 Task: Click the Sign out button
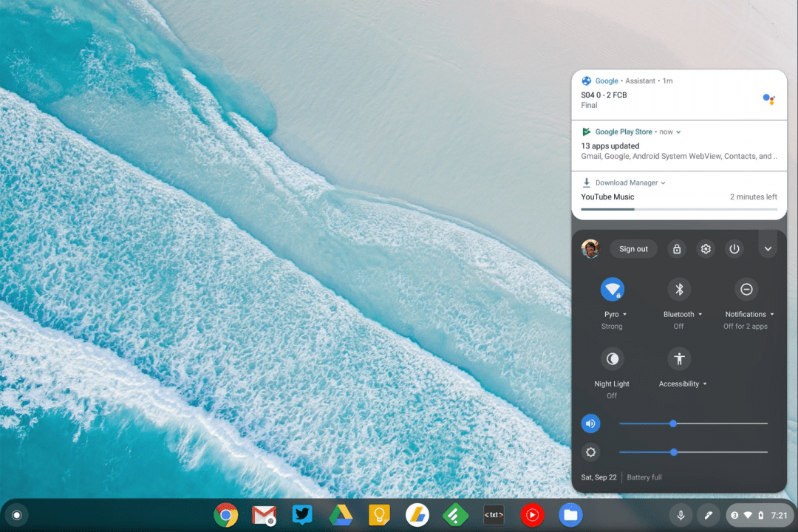click(x=633, y=248)
